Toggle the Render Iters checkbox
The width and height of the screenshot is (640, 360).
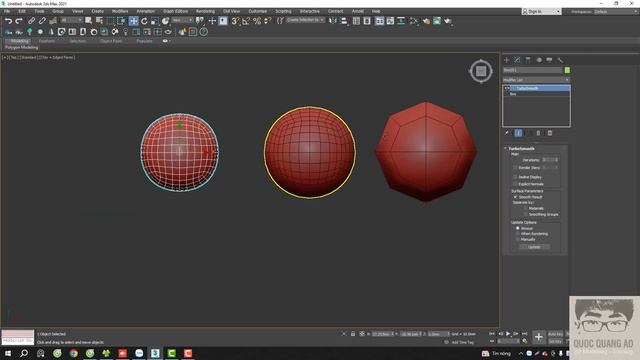[x=515, y=168]
